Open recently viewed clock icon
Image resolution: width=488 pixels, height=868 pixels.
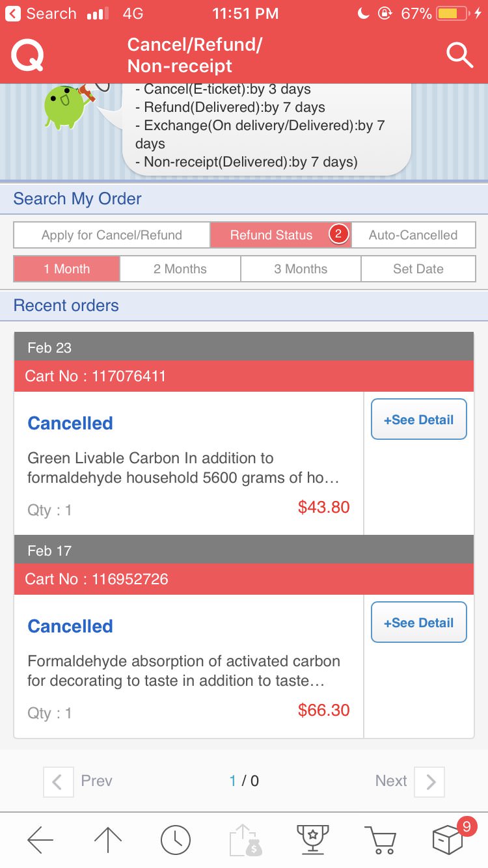tap(175, 840)
